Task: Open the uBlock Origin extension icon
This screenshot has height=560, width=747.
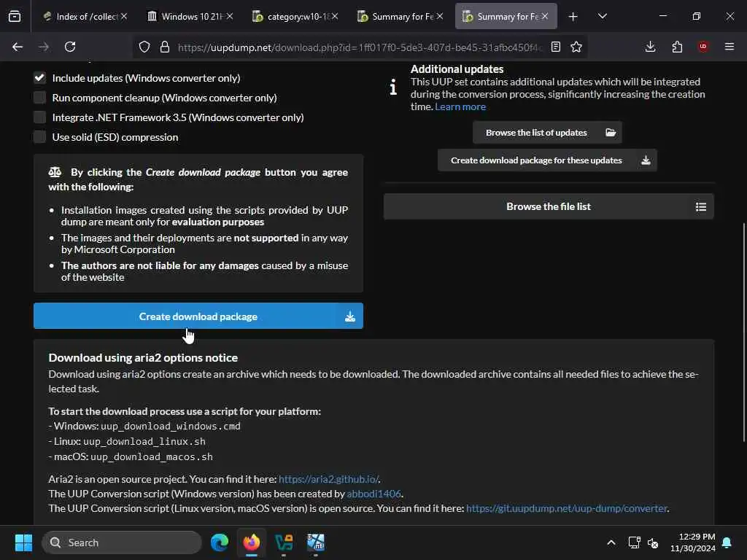Action: [x=703, y=47]
